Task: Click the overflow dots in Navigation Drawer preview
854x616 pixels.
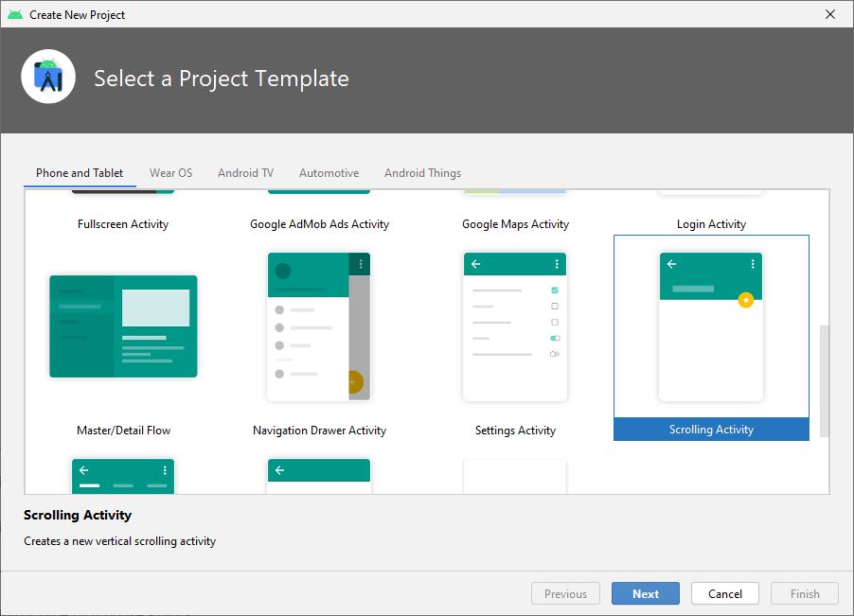Action: point(361,264)
